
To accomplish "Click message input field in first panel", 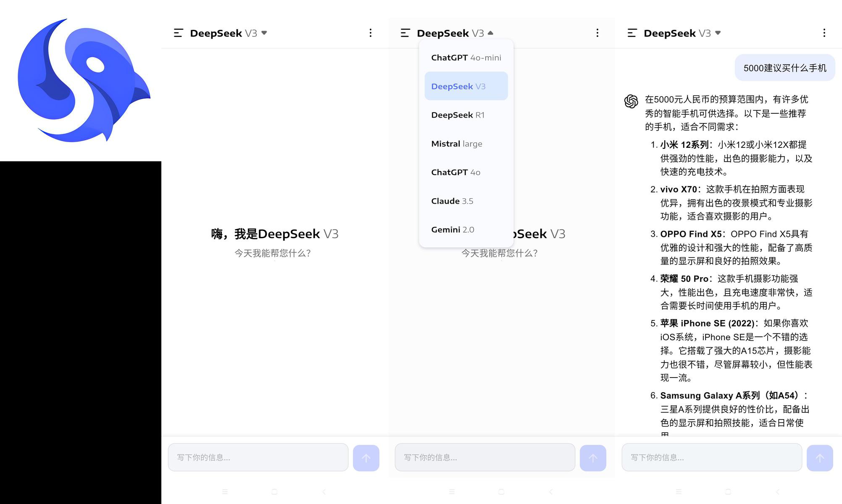I will coord(258,457).
